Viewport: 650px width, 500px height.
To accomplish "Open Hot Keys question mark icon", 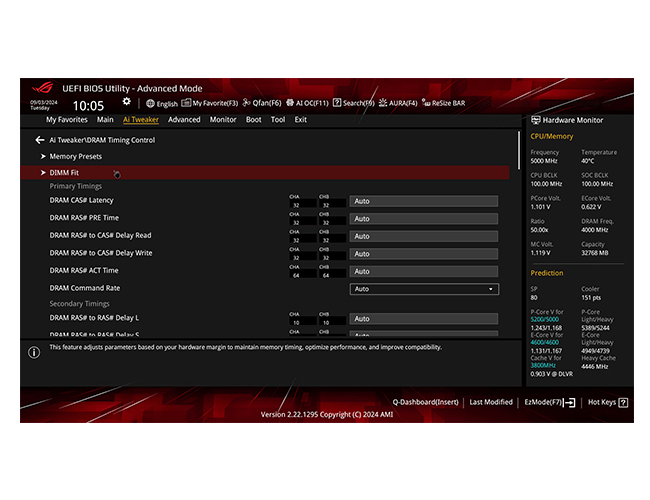I will pos(623,402).
